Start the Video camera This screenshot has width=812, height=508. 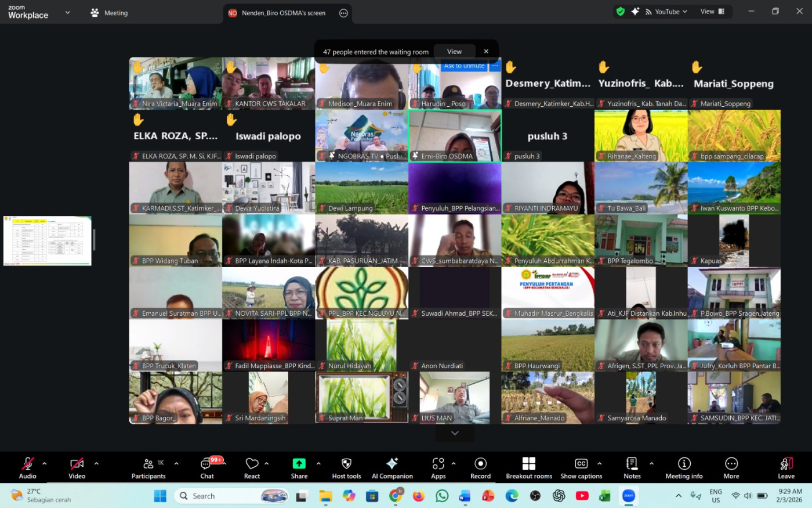tap(77, 467)
